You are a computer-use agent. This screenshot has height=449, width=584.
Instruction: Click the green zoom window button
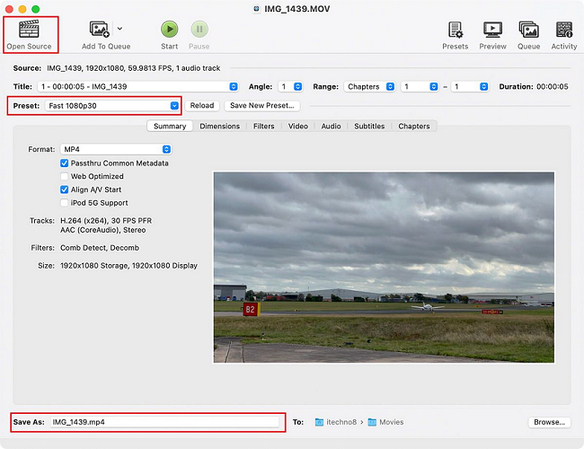pos(36,9)
